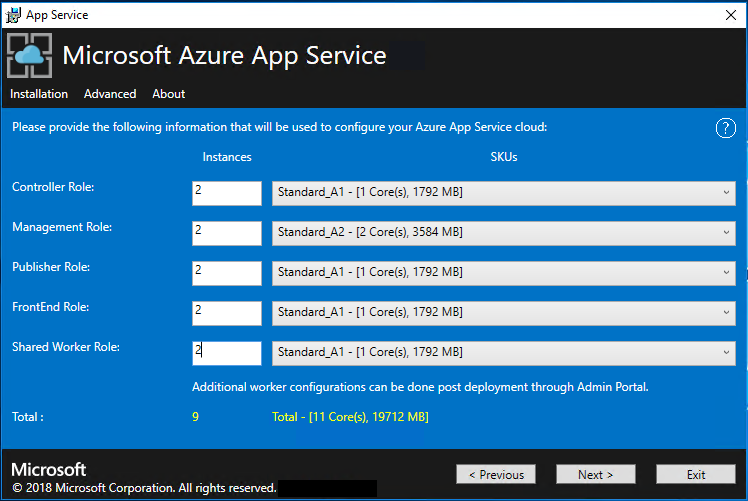Click the total instances value 9
Viewport: 748px width, 501px height.
(x=196, y=417)
